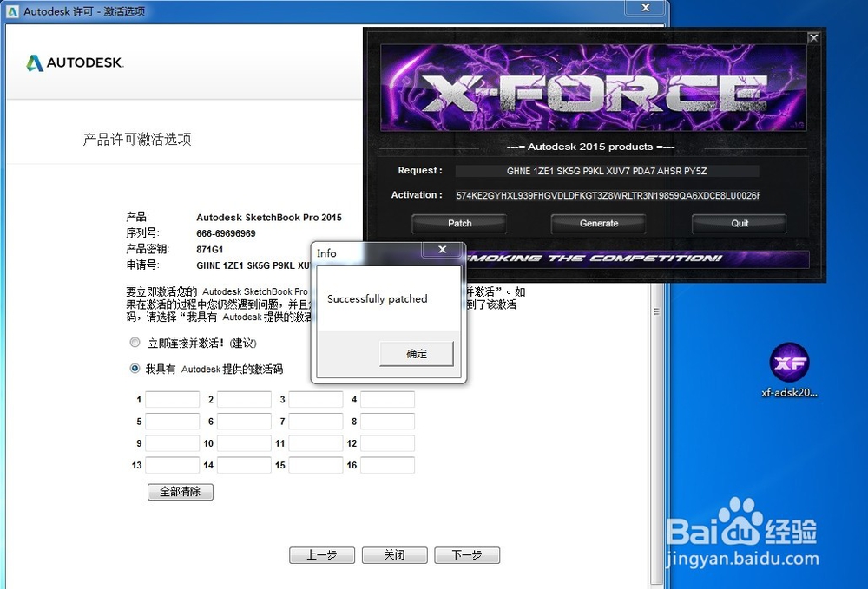The image size is (868, 589).
Task: Close the Autodesk 许可 window
Action: pyautogui.click(x=645, y=8)
